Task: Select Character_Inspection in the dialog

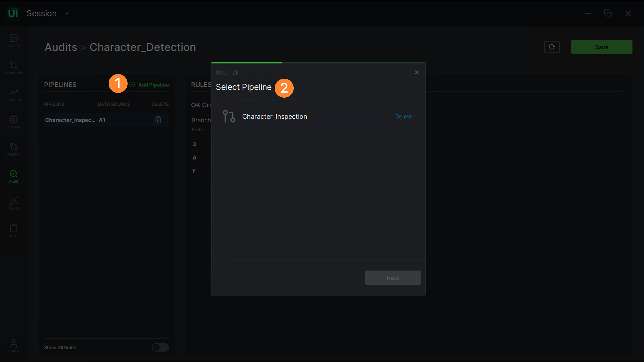Action: 314,117
